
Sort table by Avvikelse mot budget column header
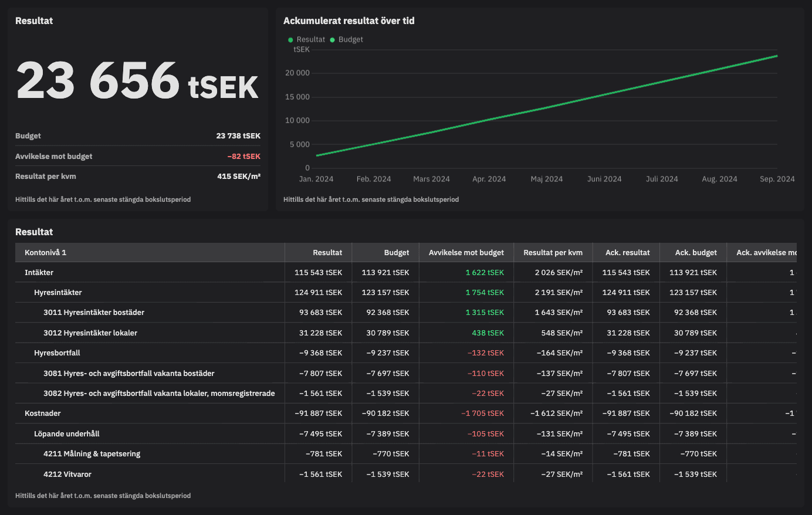(x=466, y=252)
